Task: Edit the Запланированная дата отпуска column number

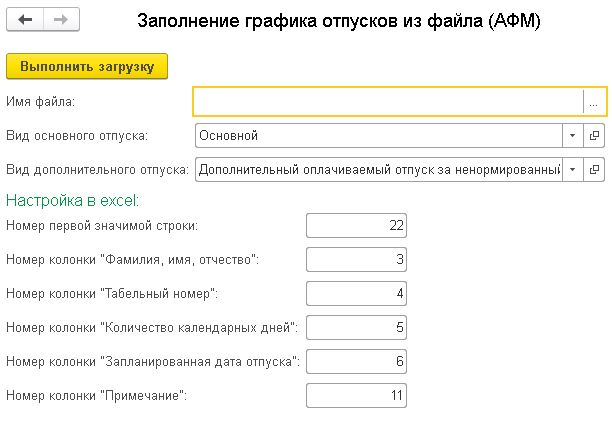Action: 357,362
